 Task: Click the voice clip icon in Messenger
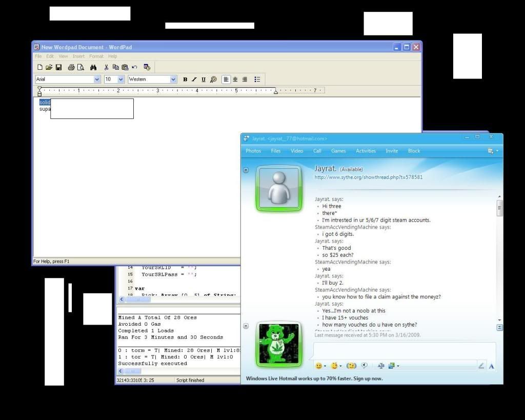point(365,366)
